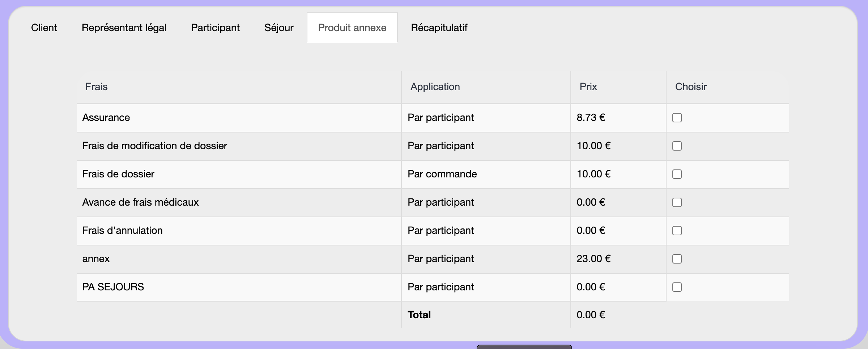Click the Choisir column header
Image resolution: width=868 pixels, height=349 pixels.
tap(690, 87)
